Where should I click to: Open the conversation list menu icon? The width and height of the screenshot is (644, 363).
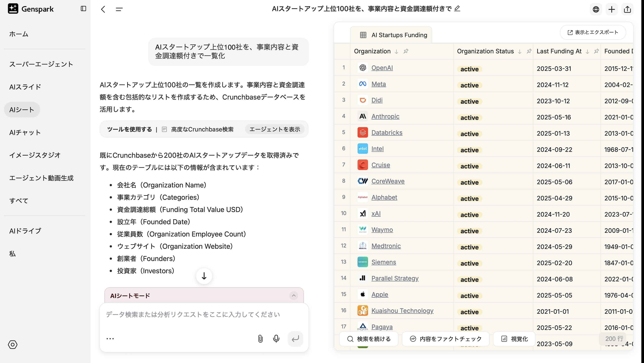click(119, 9)
